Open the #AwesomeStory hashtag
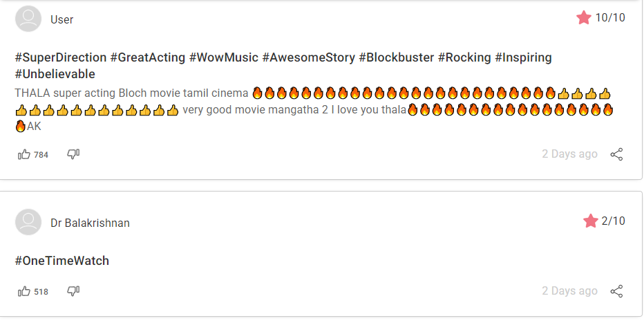 (308, 57)
